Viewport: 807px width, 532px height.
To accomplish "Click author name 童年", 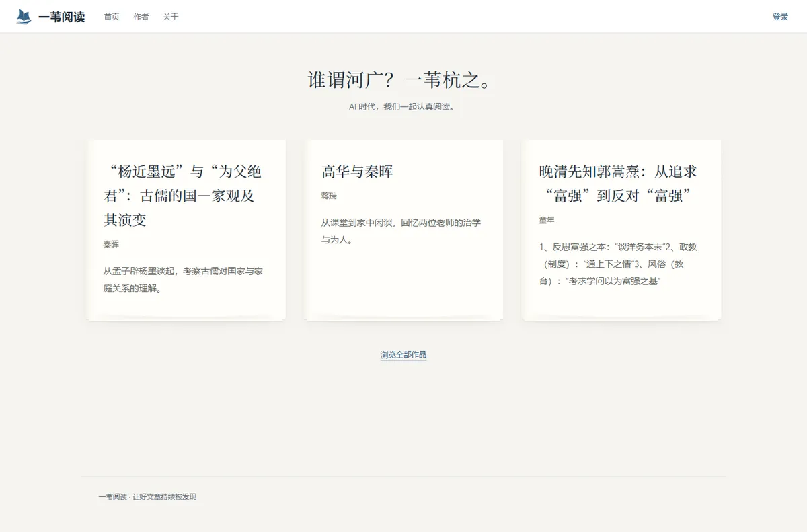I will coord(547,220).
